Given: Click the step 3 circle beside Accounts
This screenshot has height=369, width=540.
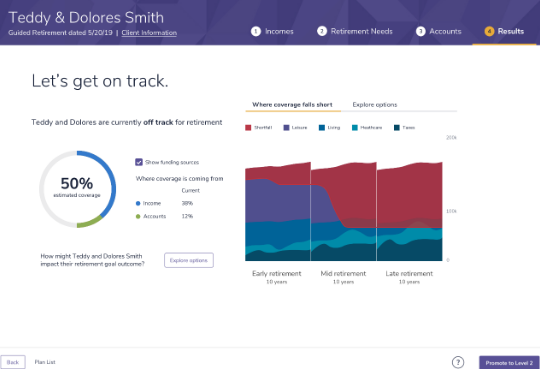Looking at the screenshot, I should point(420,31).
